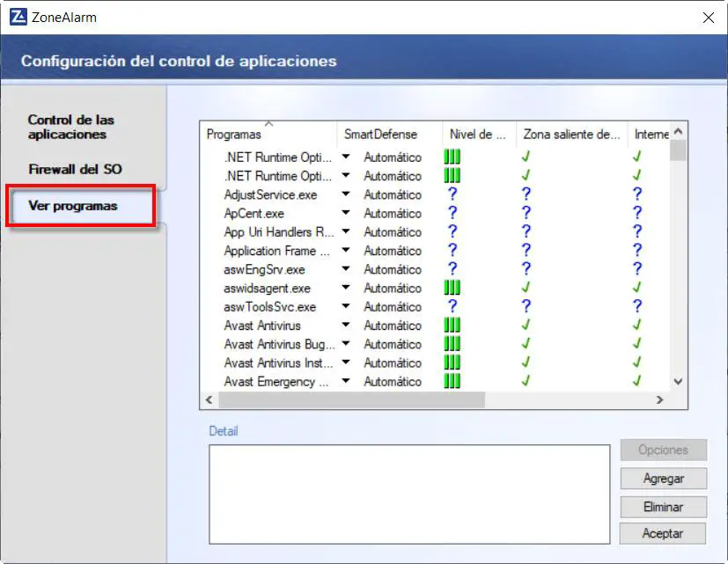
Task: Click the SmartDefense column header
Action: 390,134
